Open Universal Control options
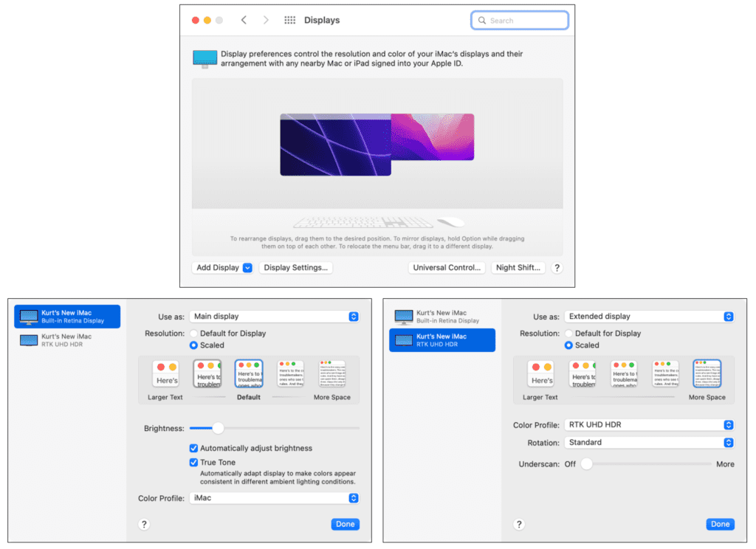This screenshot has width=756, height=549. [447, 268]
